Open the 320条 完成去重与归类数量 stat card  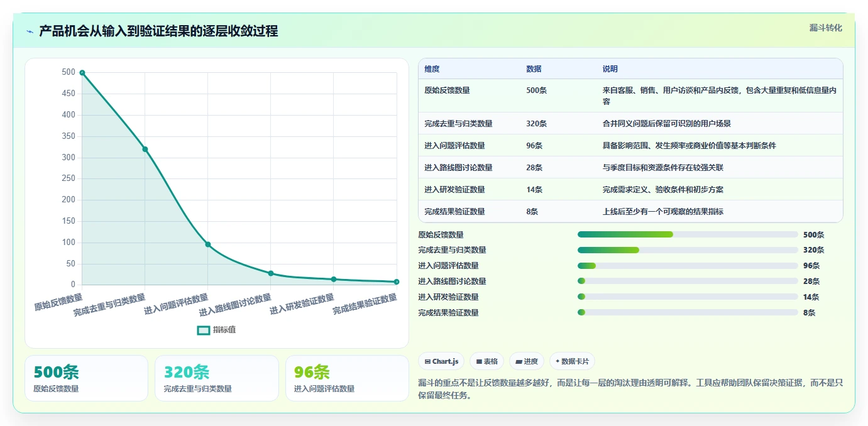click(x=217, y=378)
